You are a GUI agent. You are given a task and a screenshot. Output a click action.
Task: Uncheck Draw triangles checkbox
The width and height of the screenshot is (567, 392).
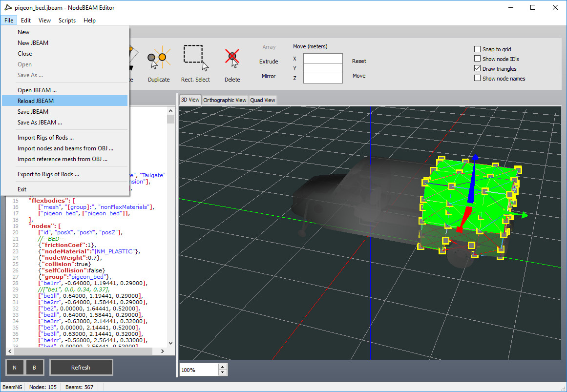477,68
